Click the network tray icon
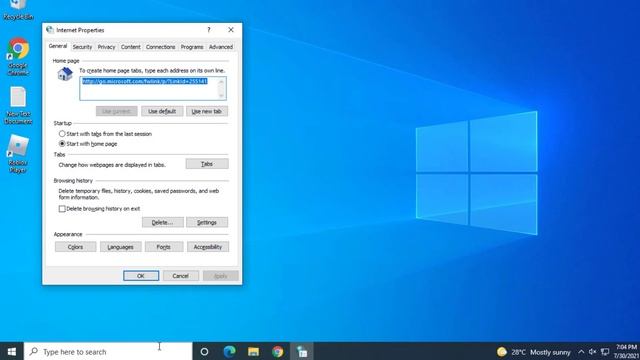Screen dimensions: 640x360 (605, 352)
